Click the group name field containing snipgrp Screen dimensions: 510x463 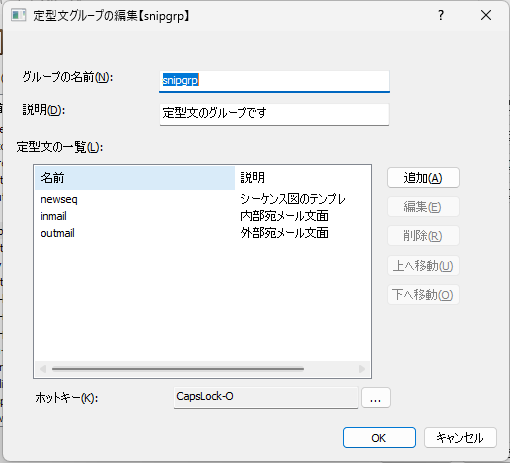pos(274,81)
